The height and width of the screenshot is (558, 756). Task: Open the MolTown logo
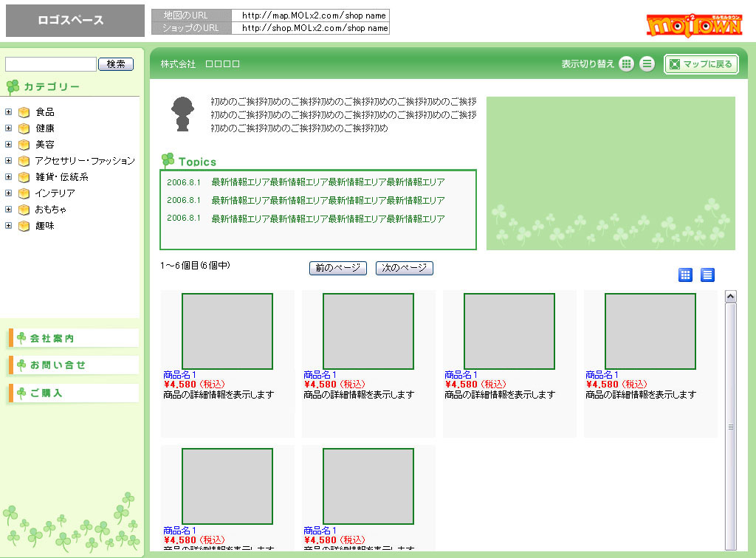[x=694, y=25]
